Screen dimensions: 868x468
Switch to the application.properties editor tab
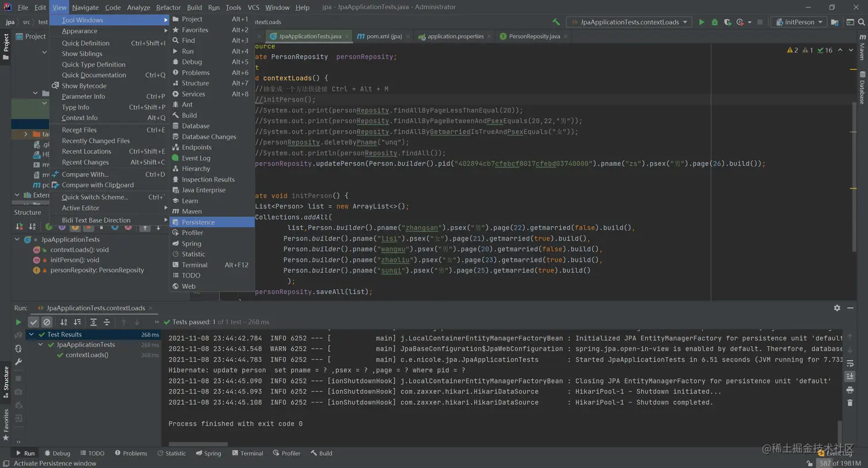click(455, 36)
